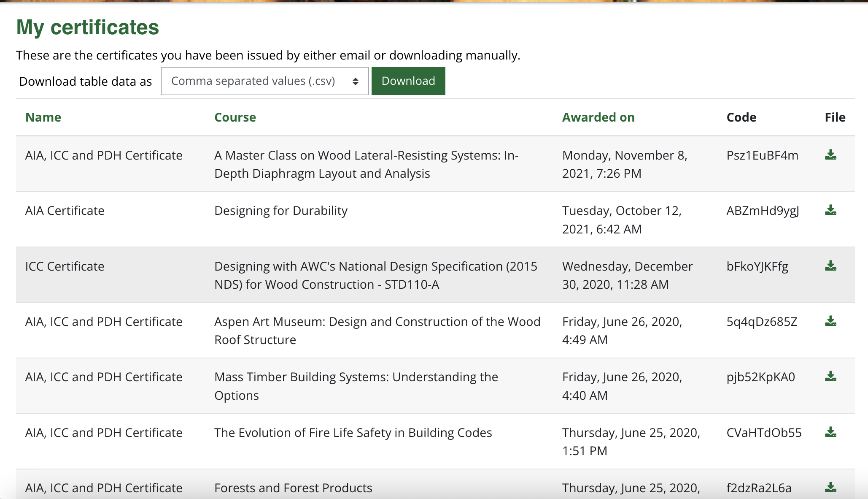The image size is (868, 499).
Task: Download certificate file for code bFkoYJKFfg
Action: (x=830, y=266)
